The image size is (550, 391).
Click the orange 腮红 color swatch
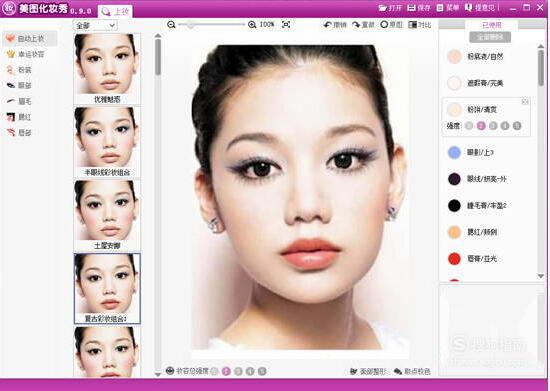pyautogui.click(x=454, y=232)
